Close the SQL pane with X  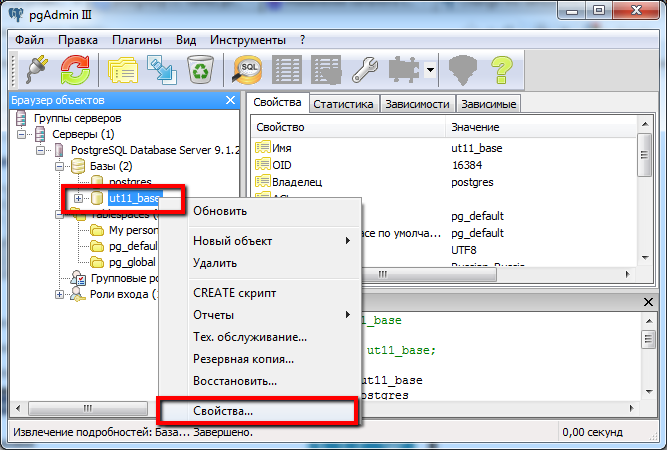(648, 302)
